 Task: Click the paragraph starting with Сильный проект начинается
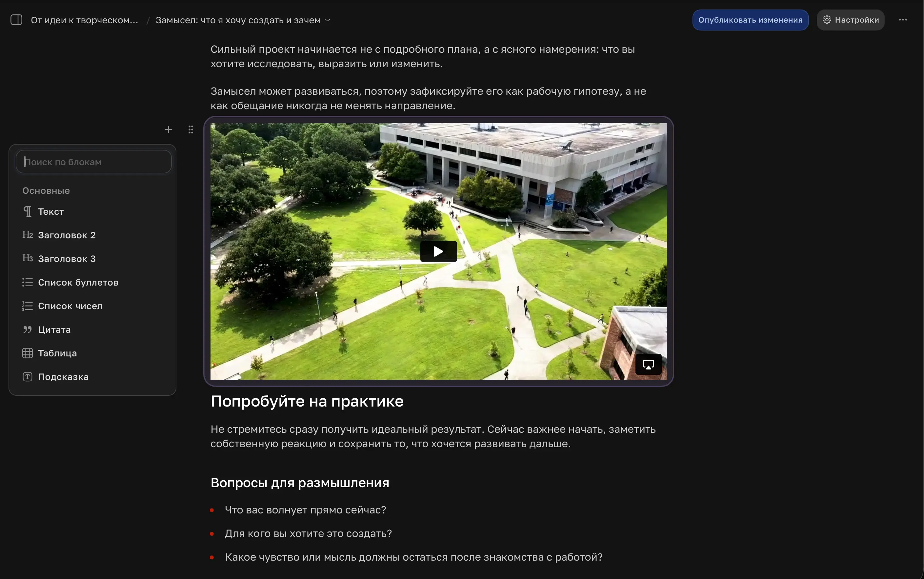[x=423, y=57]
